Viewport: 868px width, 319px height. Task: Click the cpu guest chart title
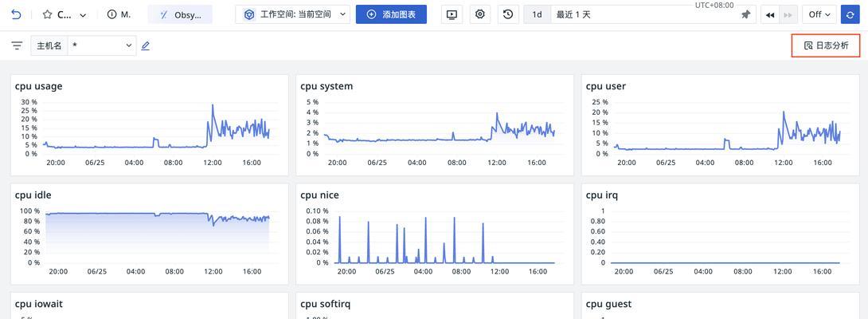(x=609, y=304)
